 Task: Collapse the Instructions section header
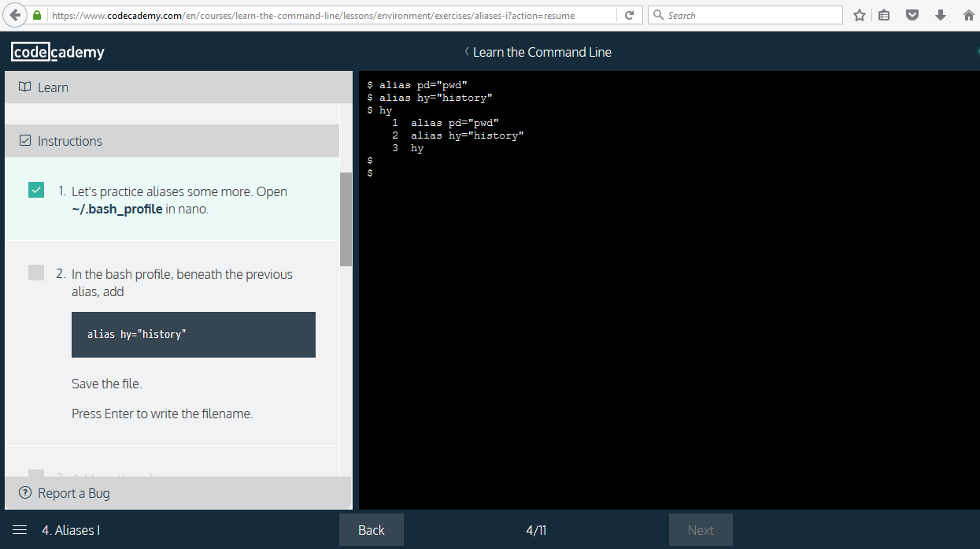tap(172, 141)
